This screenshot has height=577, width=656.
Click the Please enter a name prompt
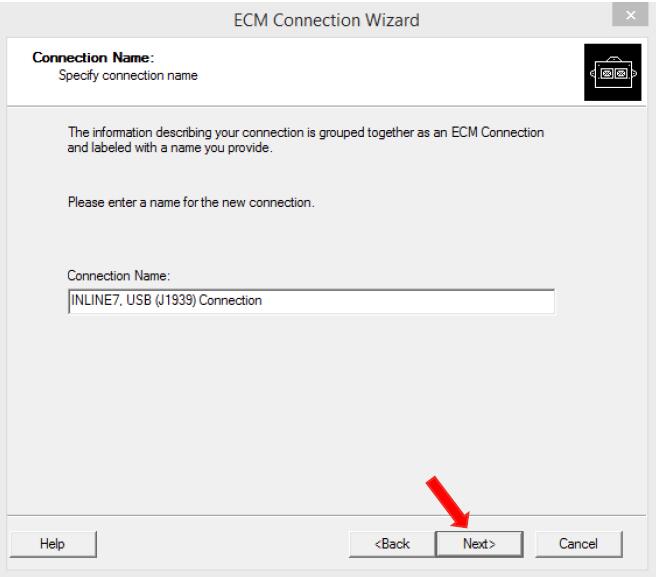click(191, 203)
